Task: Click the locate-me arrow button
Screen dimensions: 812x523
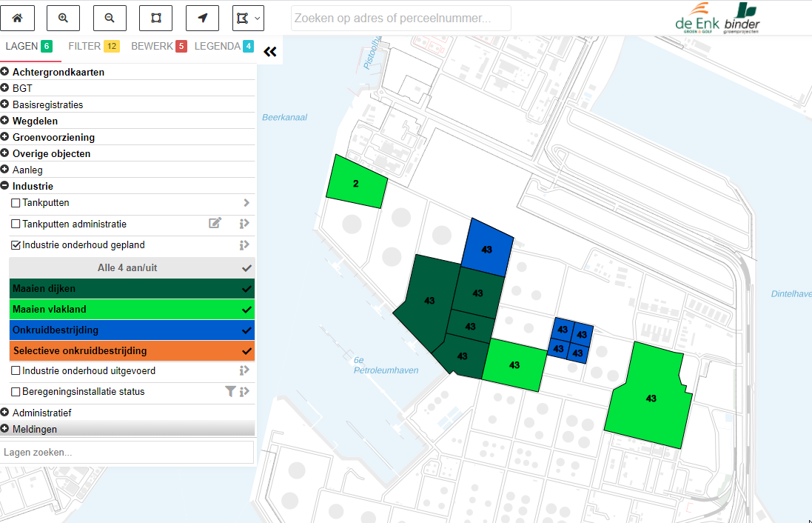Action: coord(202,18)
